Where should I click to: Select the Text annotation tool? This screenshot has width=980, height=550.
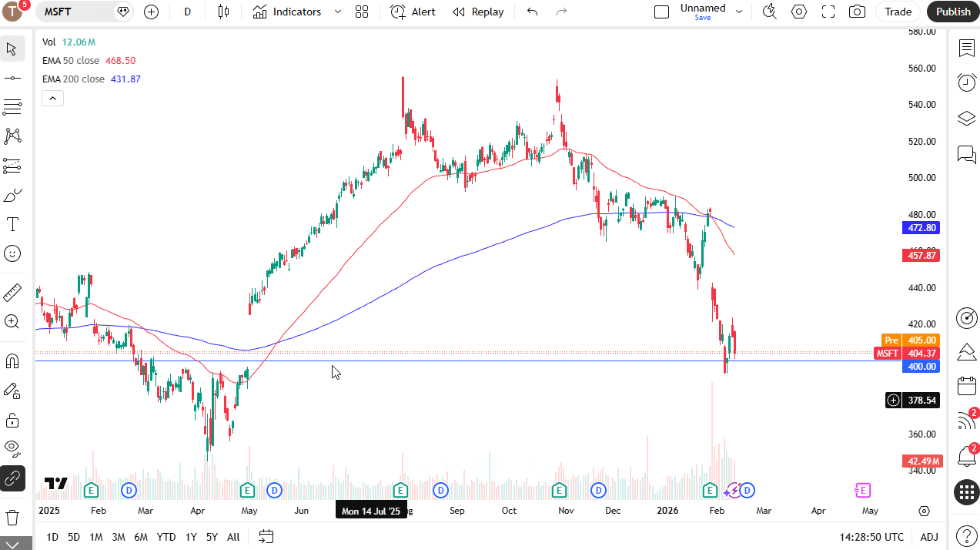tap(12, 224)
